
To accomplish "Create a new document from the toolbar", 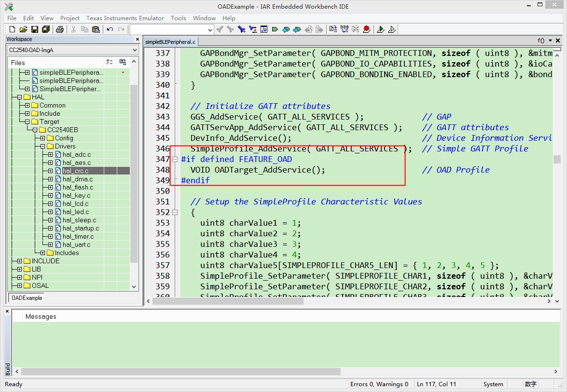I will click(x=12, y=29).
